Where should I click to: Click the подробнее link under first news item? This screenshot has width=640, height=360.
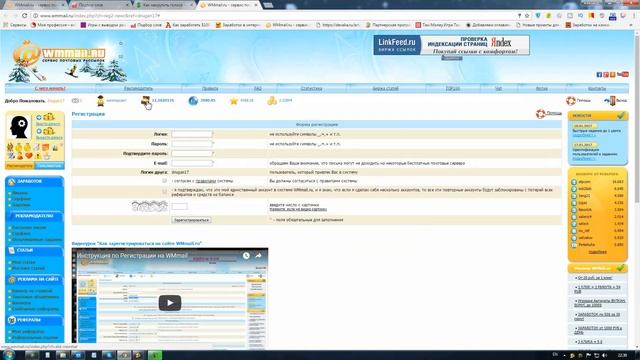[x=584, y=135]
